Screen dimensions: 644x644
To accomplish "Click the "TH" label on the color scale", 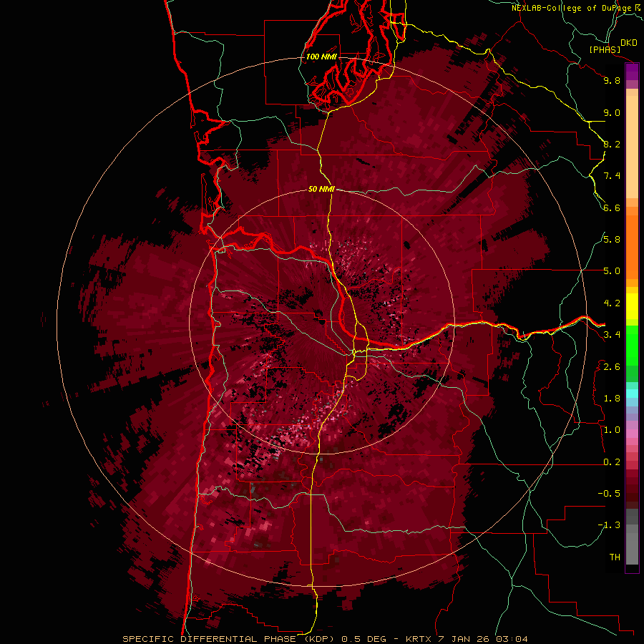I will (x=615, y=557).
